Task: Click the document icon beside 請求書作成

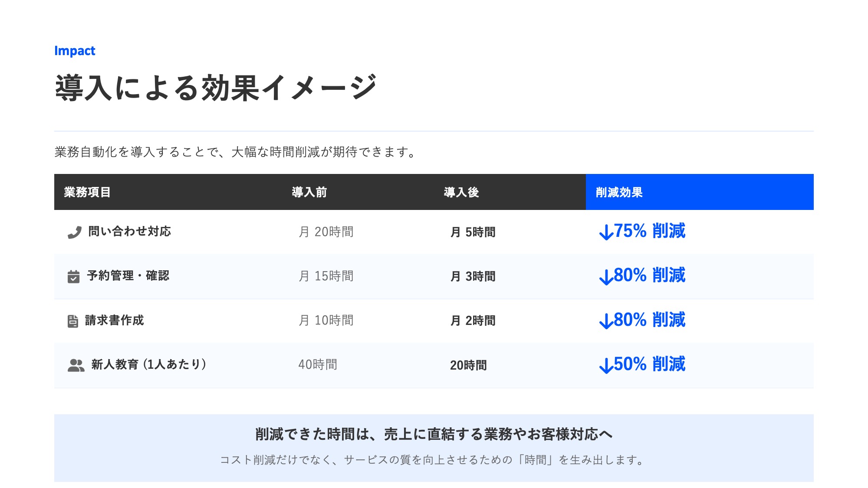Action: [x=73, y=321]
